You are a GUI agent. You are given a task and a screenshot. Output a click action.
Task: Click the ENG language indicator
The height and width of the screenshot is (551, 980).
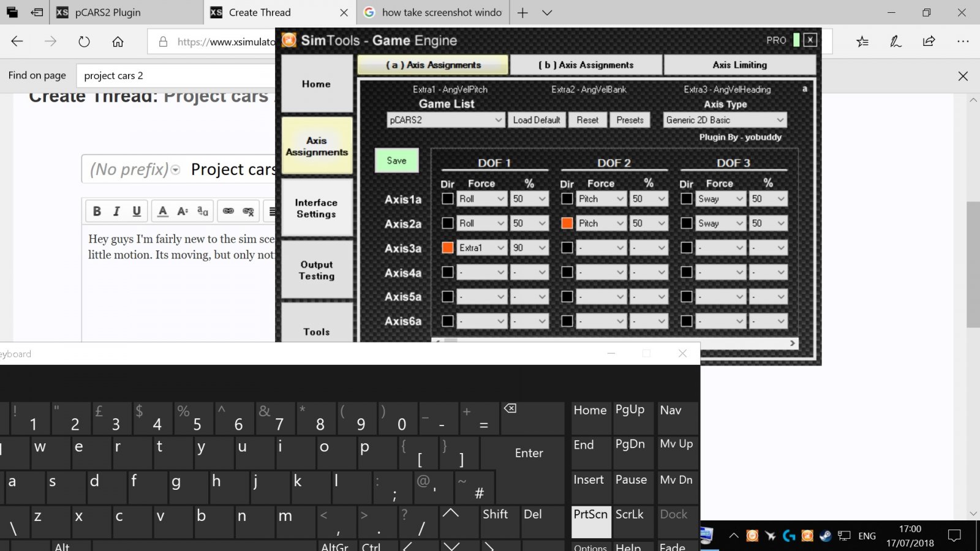pyautogui.click(x=867, y=536)
